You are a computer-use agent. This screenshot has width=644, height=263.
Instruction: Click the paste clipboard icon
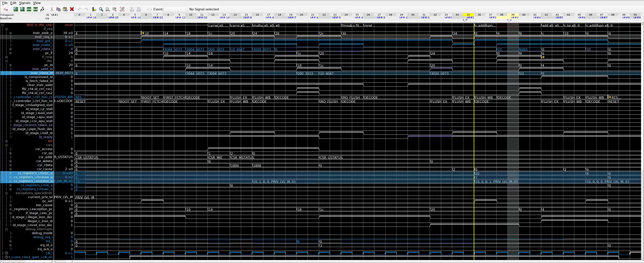(x=65, y=9)
